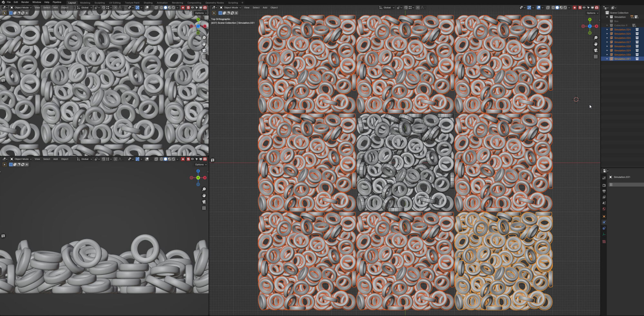The width and height of the screenshot is (644, 316).
Task: Open Add menu in main viewport header
Action: 265,7
